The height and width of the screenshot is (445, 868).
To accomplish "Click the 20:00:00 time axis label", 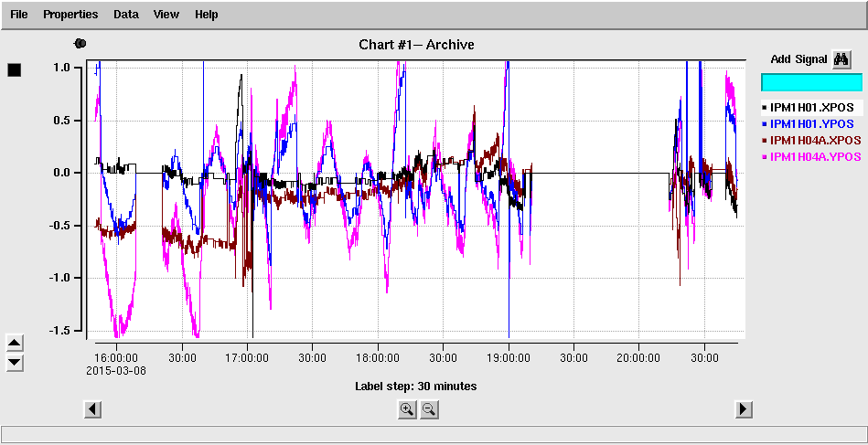I will 639,358.
